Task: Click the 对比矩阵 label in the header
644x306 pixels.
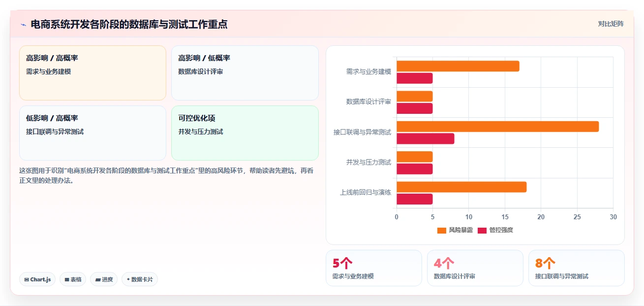Action: pyautogui.click(x=611, y=24)
